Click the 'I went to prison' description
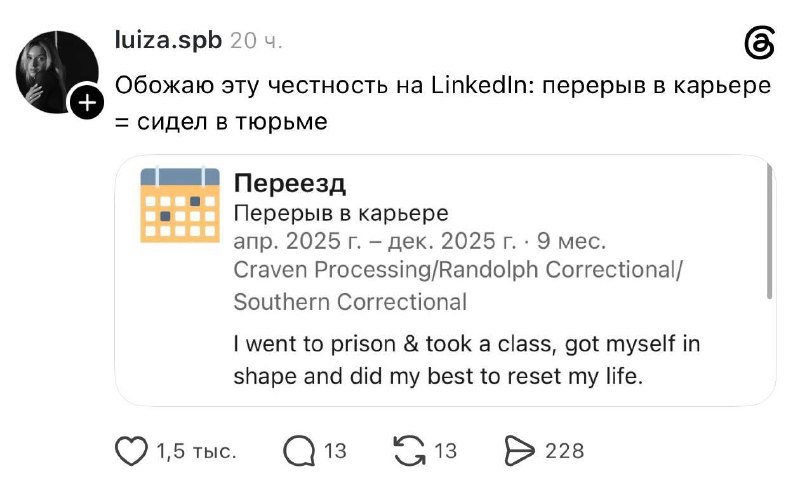800x483 pixels. click(x=467, y=360)
